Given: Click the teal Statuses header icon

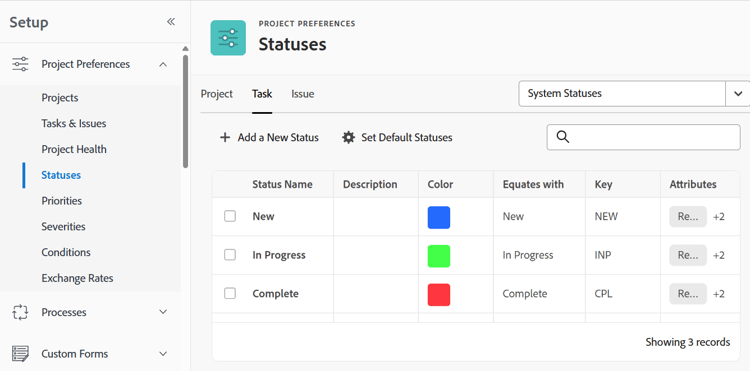Looking at the screenshot, I should pos(228,38).
